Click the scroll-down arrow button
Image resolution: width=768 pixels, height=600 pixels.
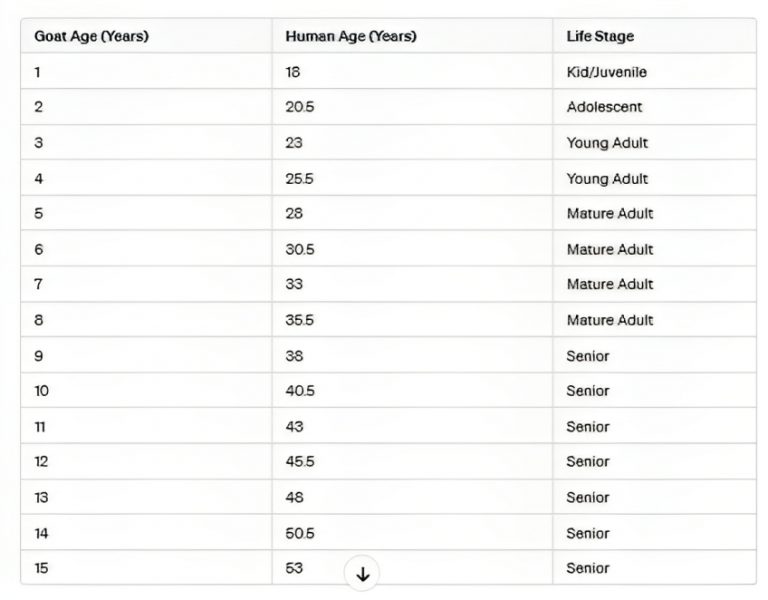pos(362,573)
